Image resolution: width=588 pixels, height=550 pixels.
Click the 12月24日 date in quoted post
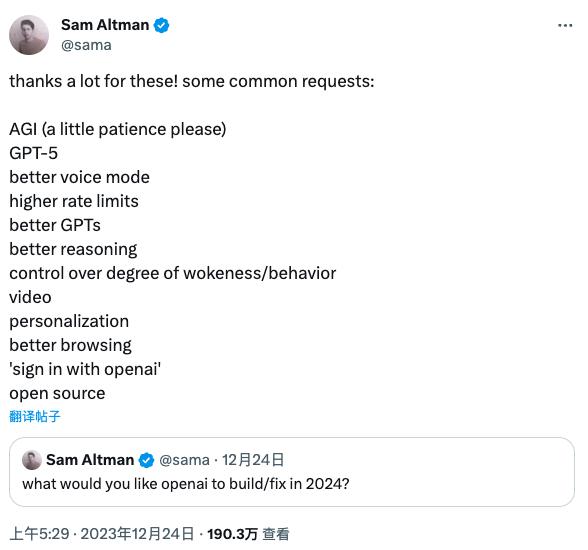[x=253, y=460]
